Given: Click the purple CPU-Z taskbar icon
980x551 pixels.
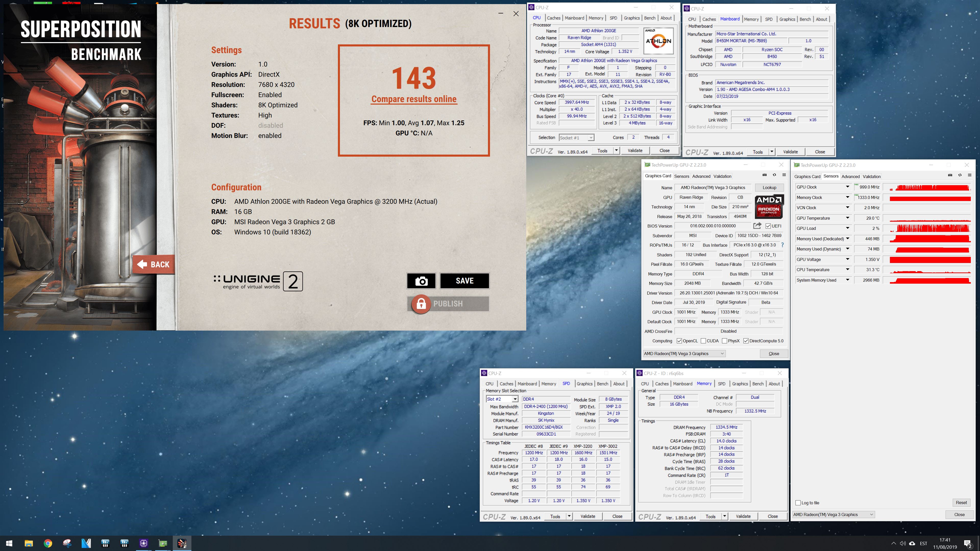Looking at the screenshot, I should tap(143, 543).
